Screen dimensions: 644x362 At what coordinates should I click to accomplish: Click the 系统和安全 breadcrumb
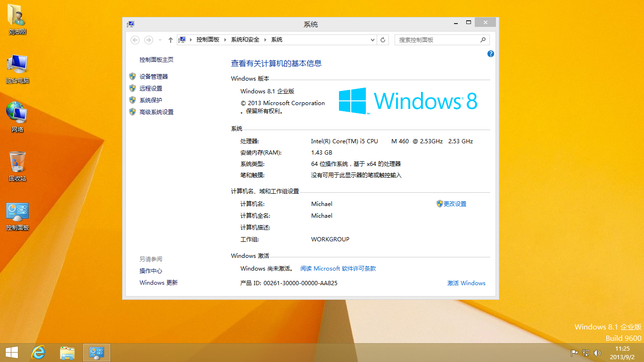(245, 40)
